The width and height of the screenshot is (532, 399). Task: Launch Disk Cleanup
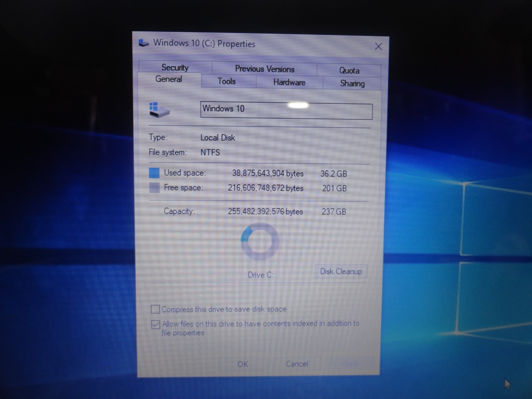341,271
